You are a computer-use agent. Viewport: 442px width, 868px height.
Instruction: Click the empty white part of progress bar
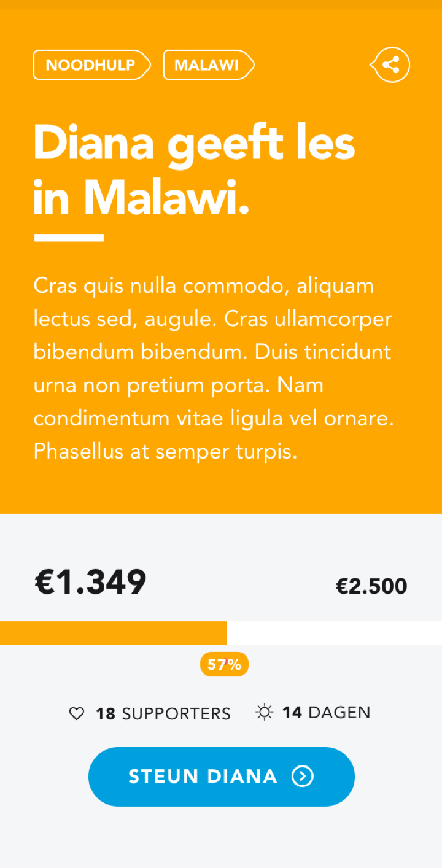pos(334,633)
